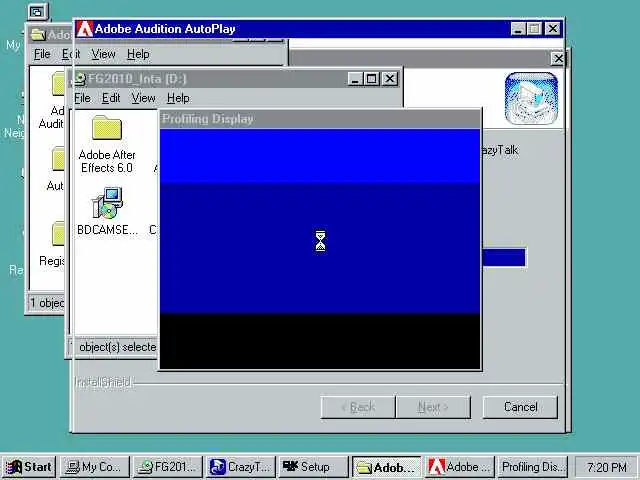Image resolution: width=640 pixels, height=480 pixels.
Task: Click the disabled Next button
Action: click(433, 407)
